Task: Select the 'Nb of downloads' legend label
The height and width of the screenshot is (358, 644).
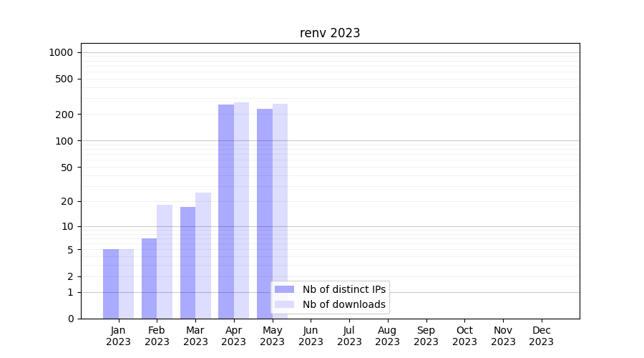Action: pyautogui.click(x=343, y=304)
